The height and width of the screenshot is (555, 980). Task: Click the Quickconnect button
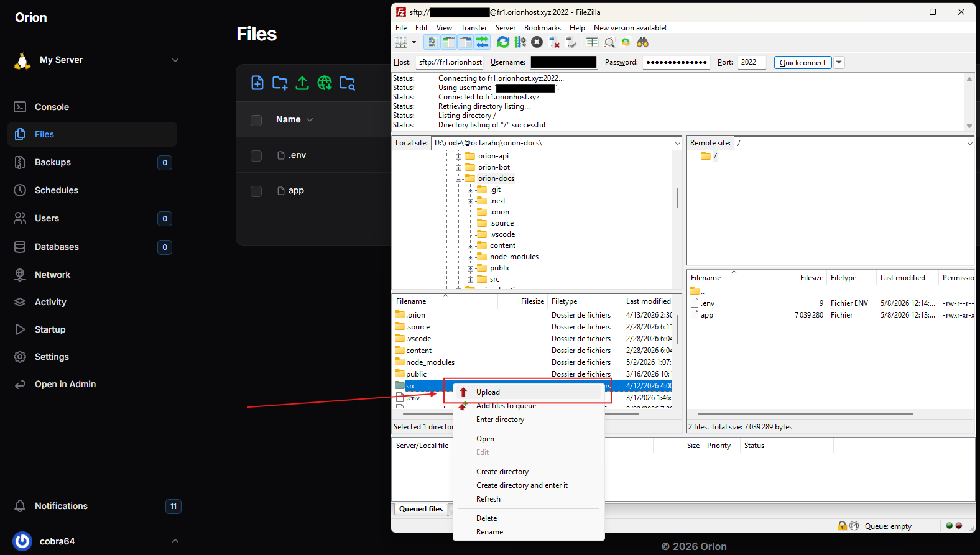click(803, 62)
